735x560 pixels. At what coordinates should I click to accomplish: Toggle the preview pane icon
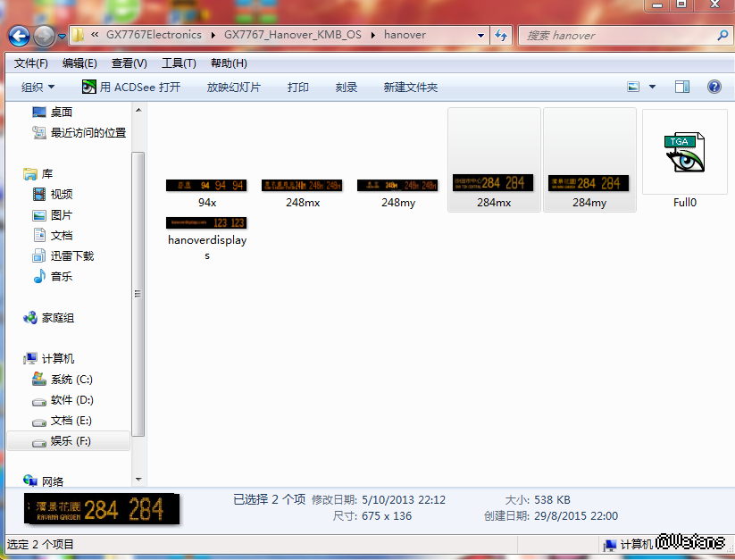pyautogui.click(x=682, y=87)
